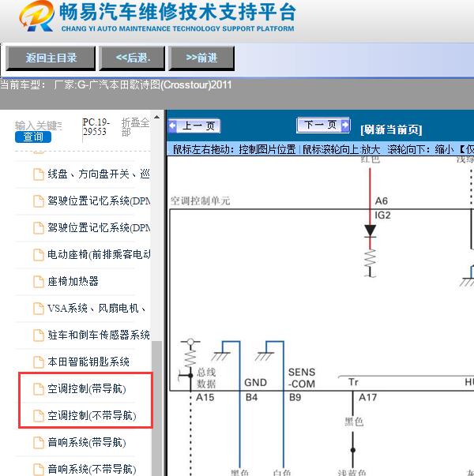
Task: Open 音响系统(带导航) entry
Action: coord(87,442)
